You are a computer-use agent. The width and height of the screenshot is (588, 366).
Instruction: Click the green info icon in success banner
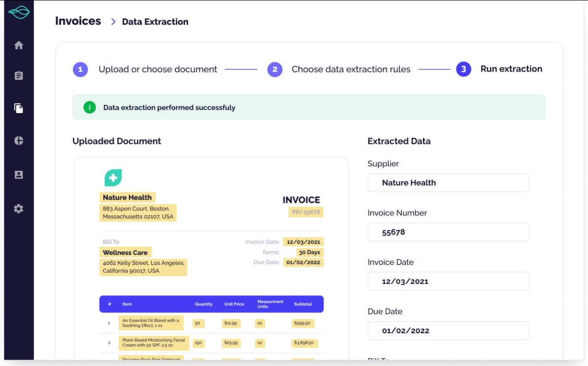tap(89, 108)
